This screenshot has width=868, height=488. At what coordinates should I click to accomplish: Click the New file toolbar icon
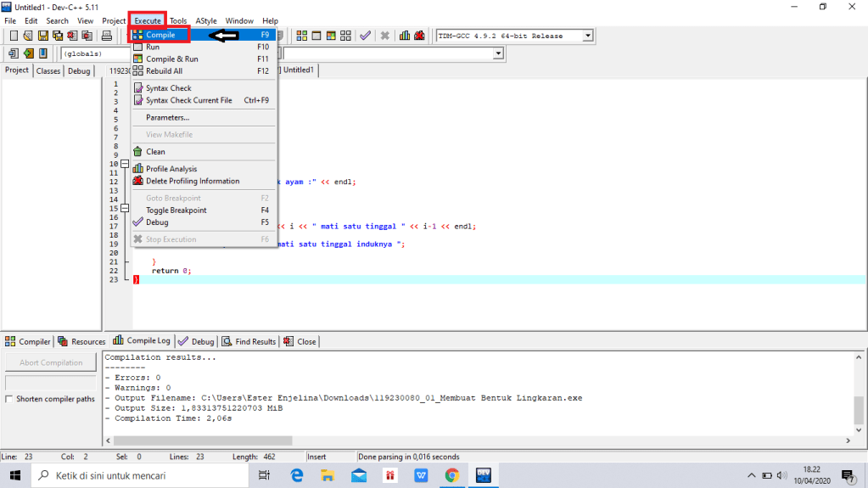pyautogui.click(x=14, y=36)
